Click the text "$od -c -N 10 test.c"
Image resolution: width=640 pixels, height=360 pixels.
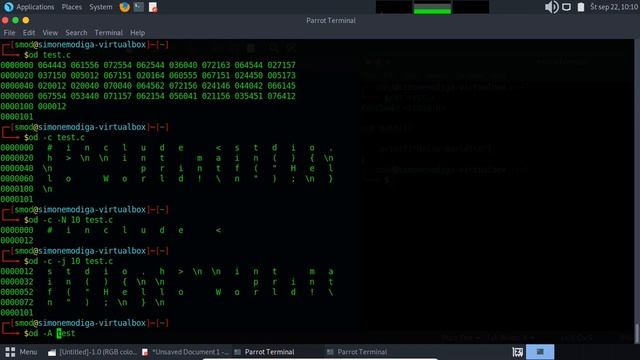pos(68,220)
